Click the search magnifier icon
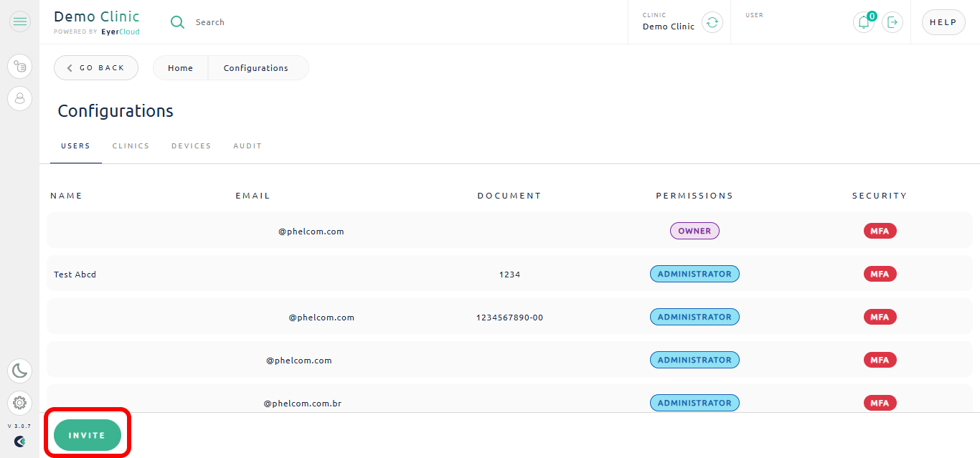The height and width of the screenshot is (458, 980). pos(177,22)
